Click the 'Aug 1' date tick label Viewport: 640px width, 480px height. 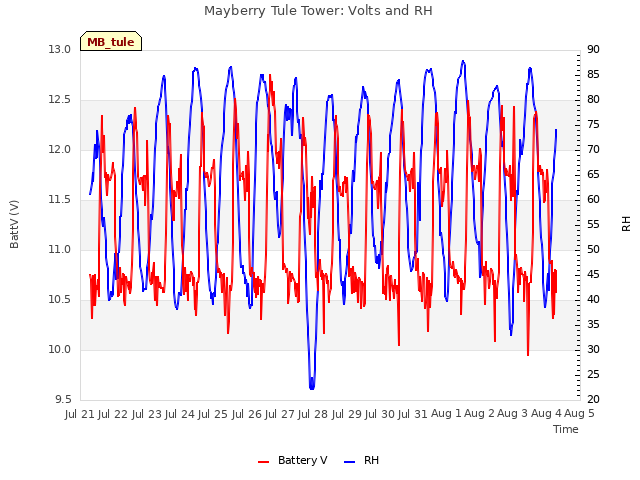tap(446, 413)
